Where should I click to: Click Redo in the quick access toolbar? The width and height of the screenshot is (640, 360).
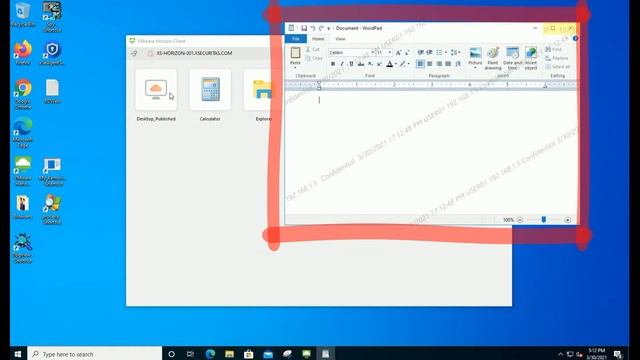point(321,28)
